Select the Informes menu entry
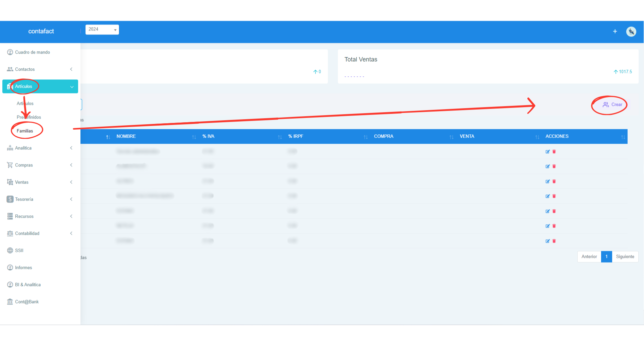 pos(23,268)
